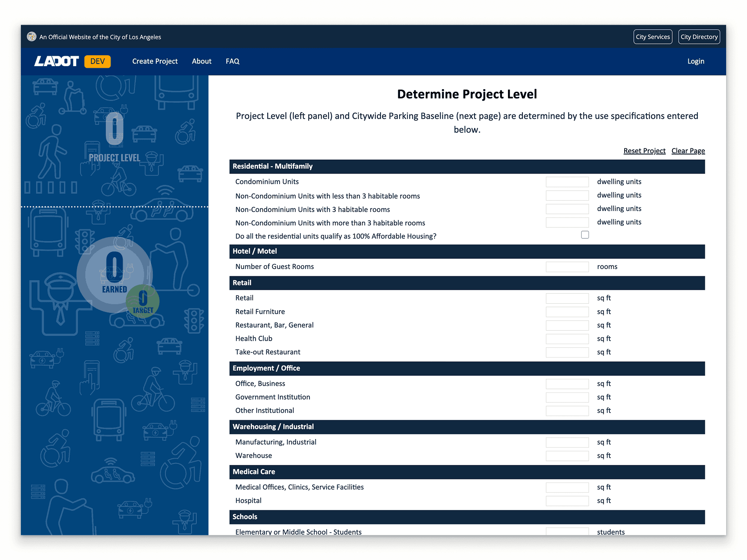Focus the Retail sq ft field
The height and width of the screenshot is (560, 747).
[567, 298]
